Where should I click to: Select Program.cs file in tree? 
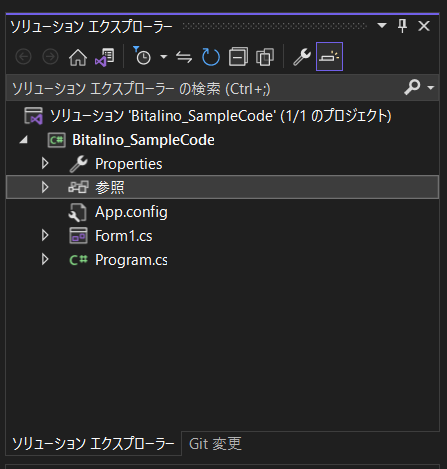click(131, 260)
